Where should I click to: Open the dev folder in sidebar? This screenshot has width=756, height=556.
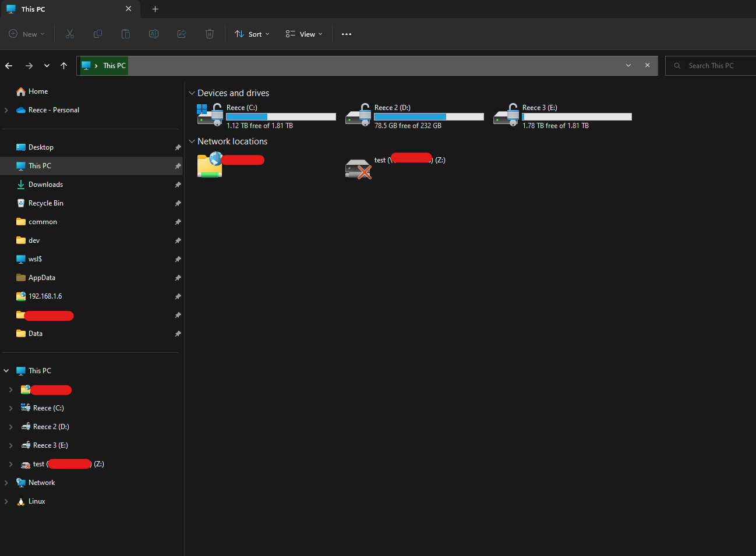pos(34,240)
